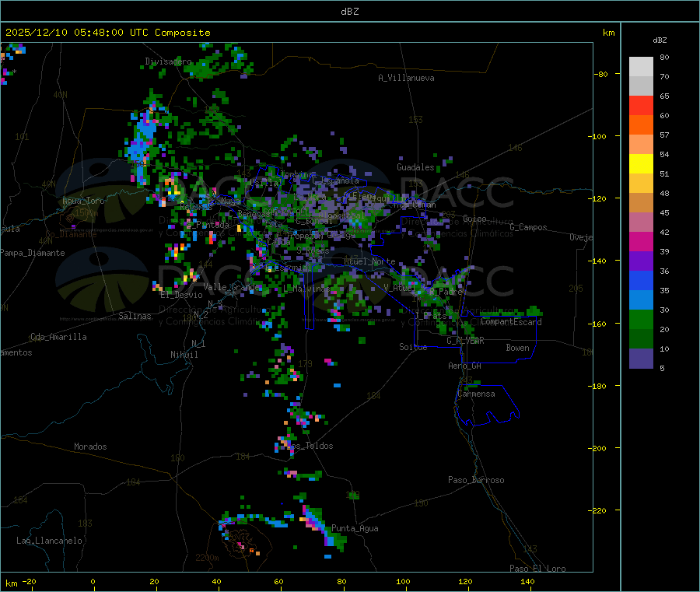Select the Valle_Grande label
This screenshot has height=592, width=700.
[231, 286]
